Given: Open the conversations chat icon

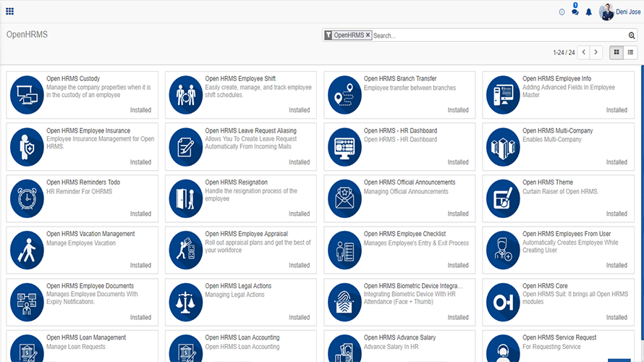Looking at the screenshot, I should (575, 12).
